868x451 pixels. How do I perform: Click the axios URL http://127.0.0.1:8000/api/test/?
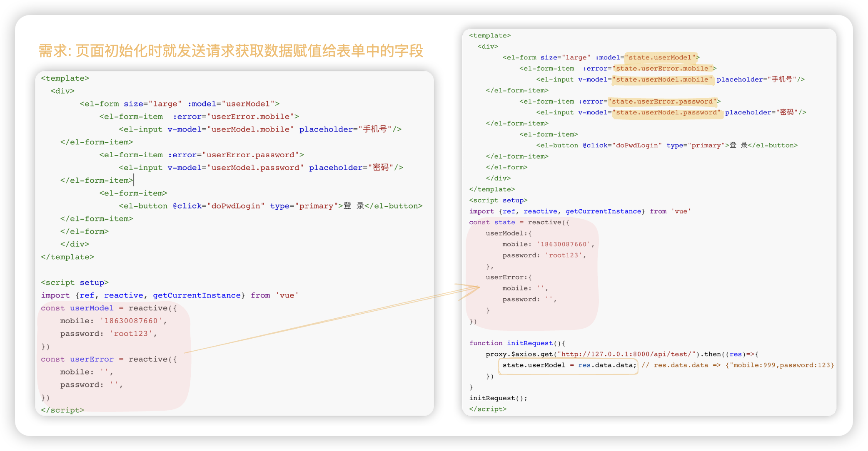(627, 354)
